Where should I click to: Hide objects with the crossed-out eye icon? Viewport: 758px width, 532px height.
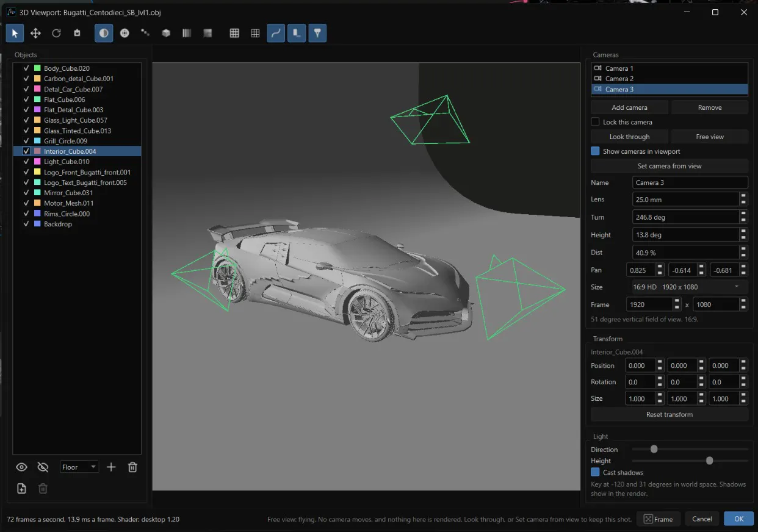tap(43, 467)
